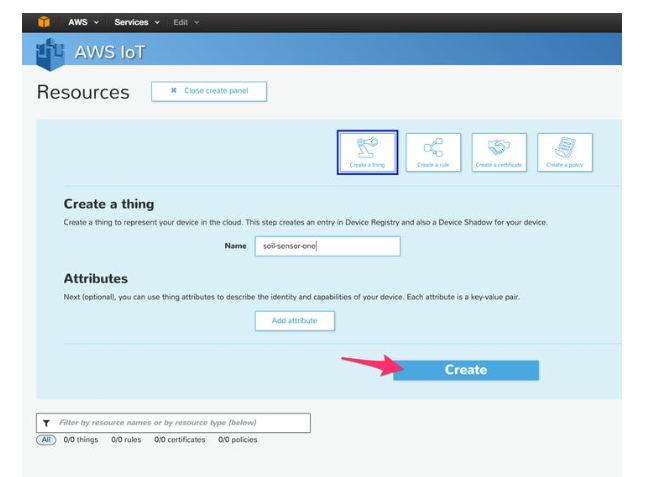Click the Resources heading

coord(83,92)
